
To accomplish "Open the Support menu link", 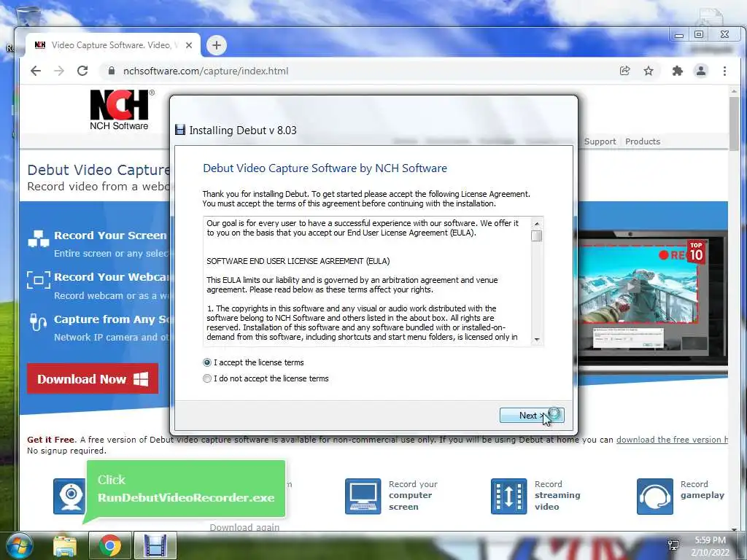I will (600, 141).
